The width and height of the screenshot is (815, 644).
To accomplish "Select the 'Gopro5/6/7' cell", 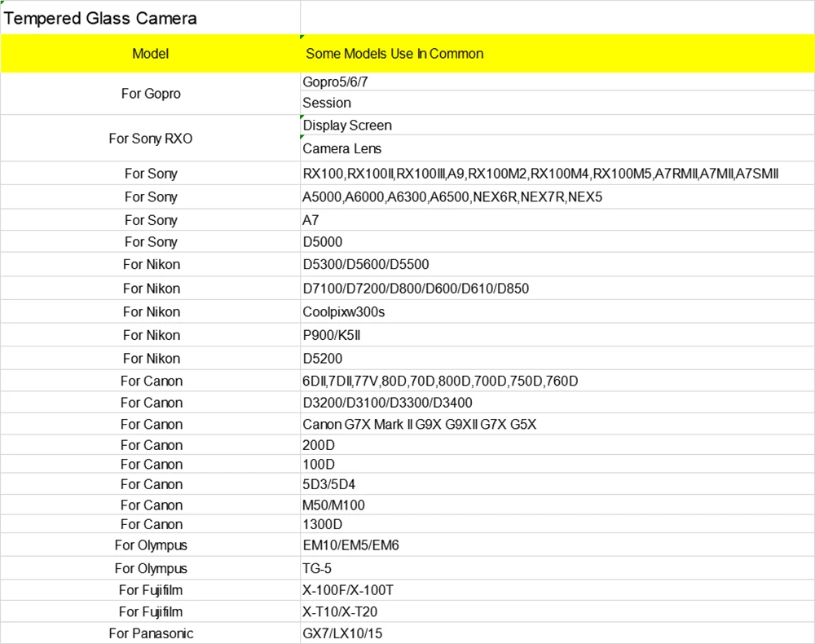I will coord(341,82).
